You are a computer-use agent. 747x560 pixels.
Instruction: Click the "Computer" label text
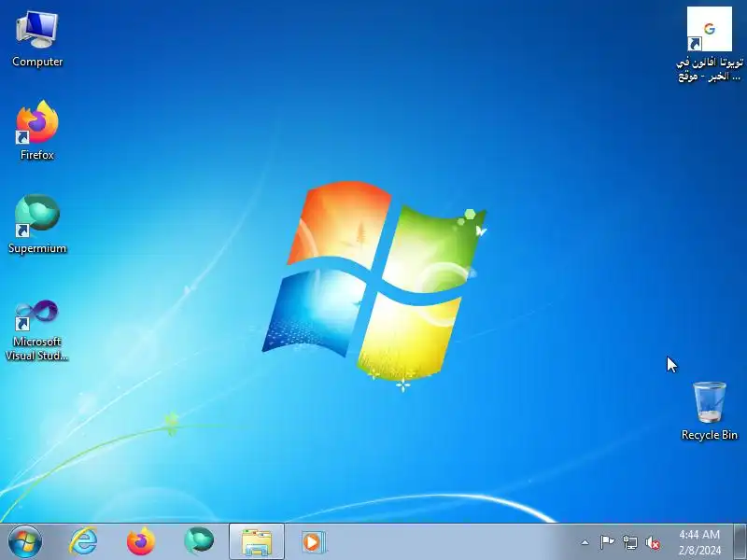(37, 62)
